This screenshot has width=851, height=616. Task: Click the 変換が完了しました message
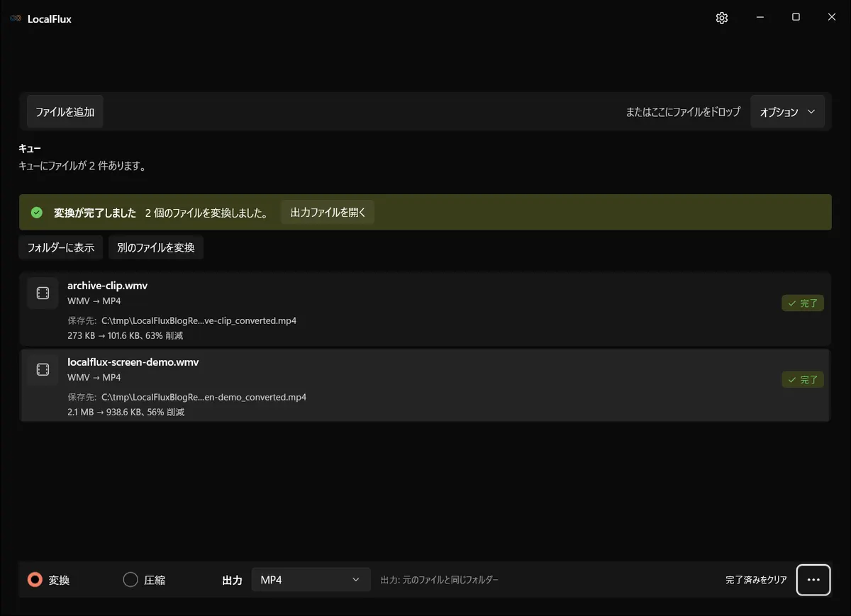pyautogui.click(x=95, y=213)
